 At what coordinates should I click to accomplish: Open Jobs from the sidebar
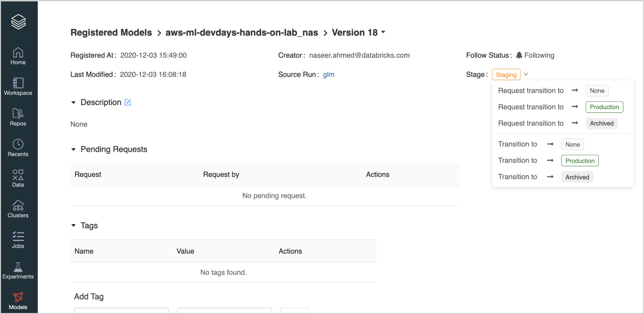pyautogui.click(x=18, y=239)
